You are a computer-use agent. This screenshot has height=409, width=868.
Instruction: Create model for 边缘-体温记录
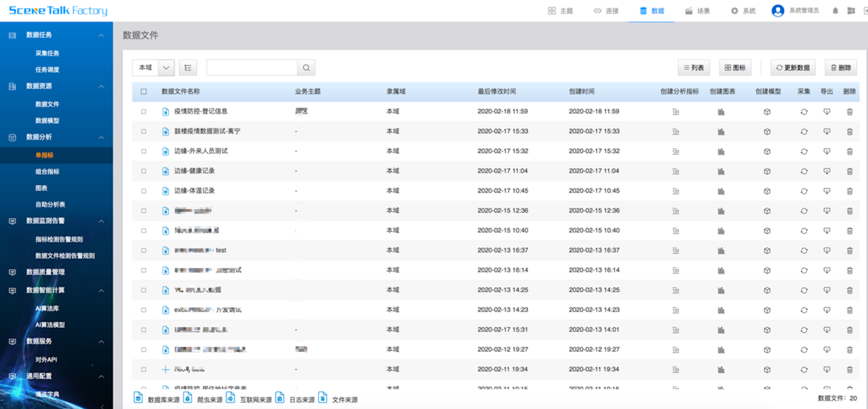767,191
